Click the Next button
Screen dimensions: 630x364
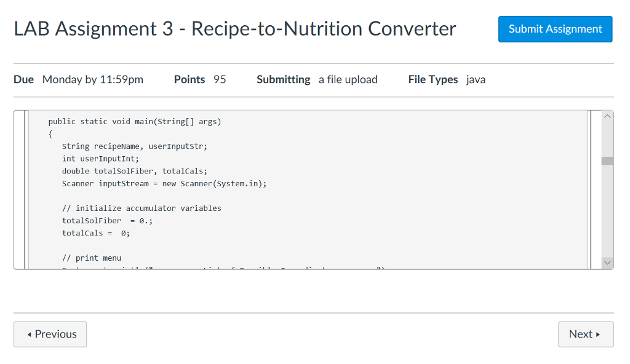[x=585, y=334]
